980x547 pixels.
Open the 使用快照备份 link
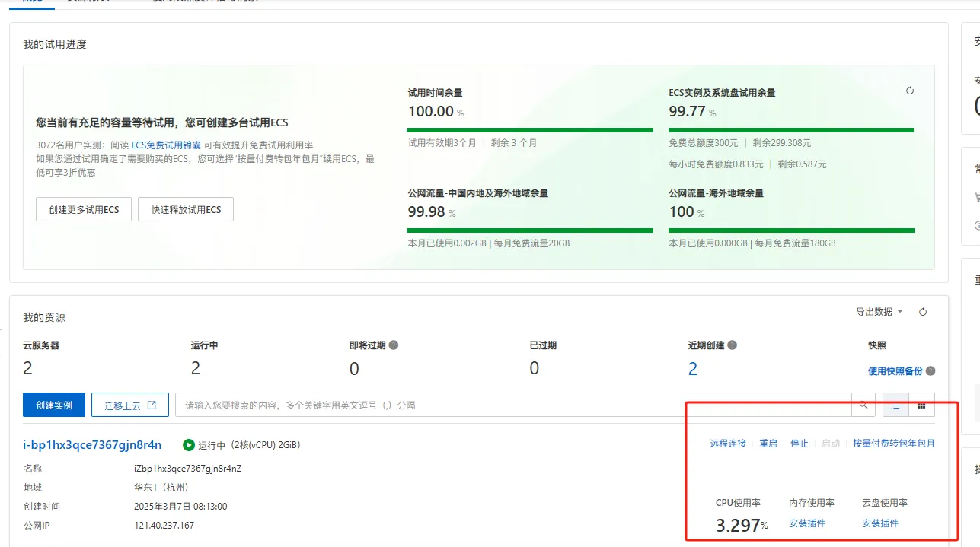pos(895,371)
